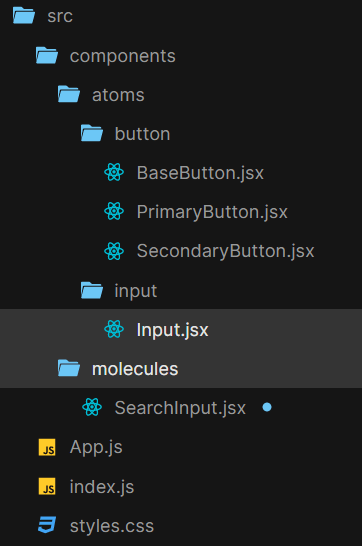Open the styles.css file
Viewport: 362px width, 546px height.
tap(112, 526)
